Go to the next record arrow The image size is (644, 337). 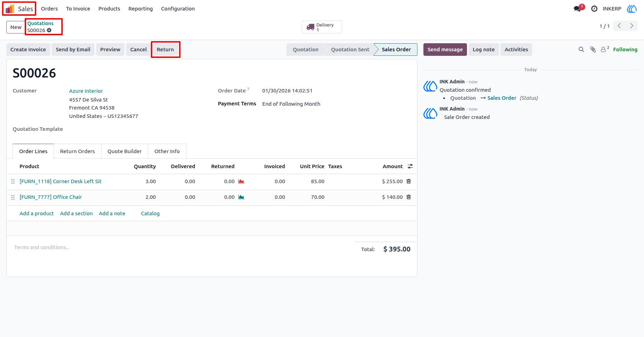click(x=631, y=26)
